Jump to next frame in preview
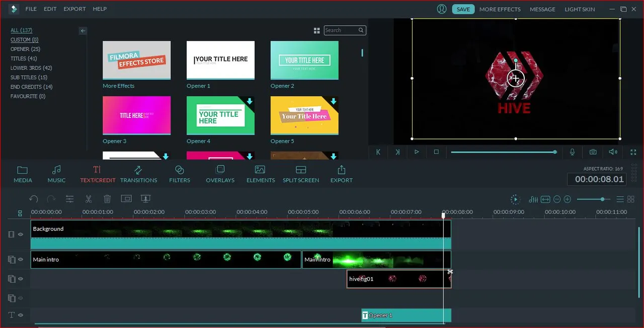 click(397, 152)
